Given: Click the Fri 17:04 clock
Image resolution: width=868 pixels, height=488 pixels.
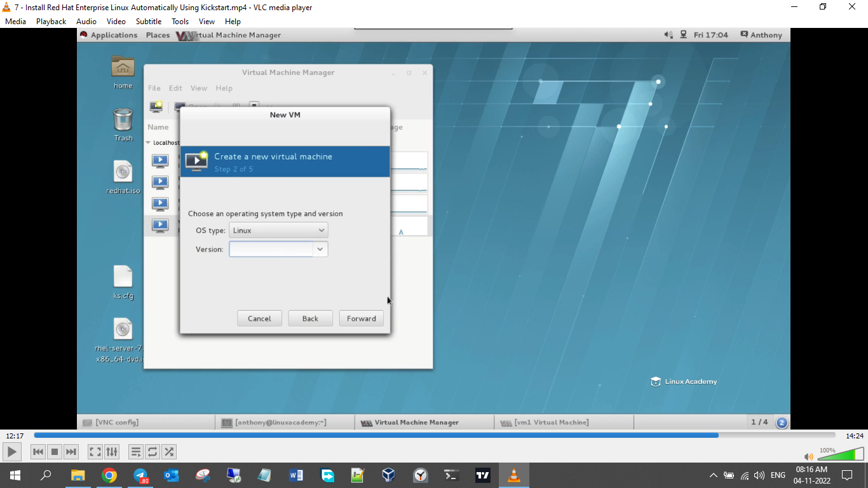Looking at the screenshot, I should (x=710, y=35).
